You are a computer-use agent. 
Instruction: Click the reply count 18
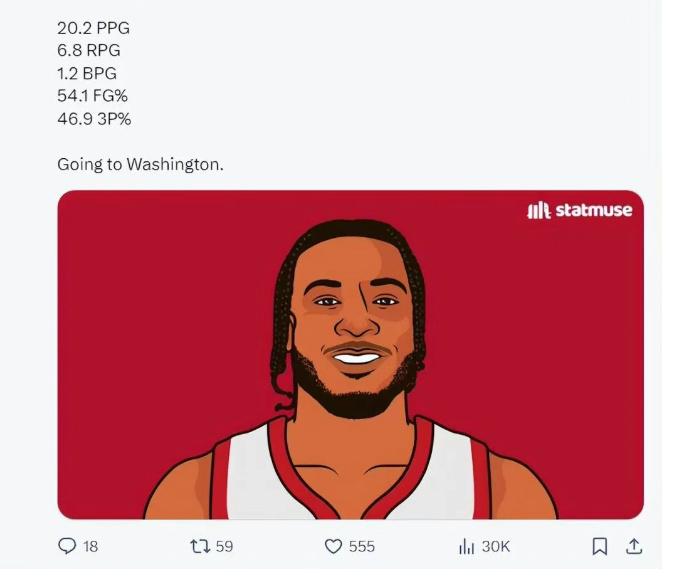91,546
